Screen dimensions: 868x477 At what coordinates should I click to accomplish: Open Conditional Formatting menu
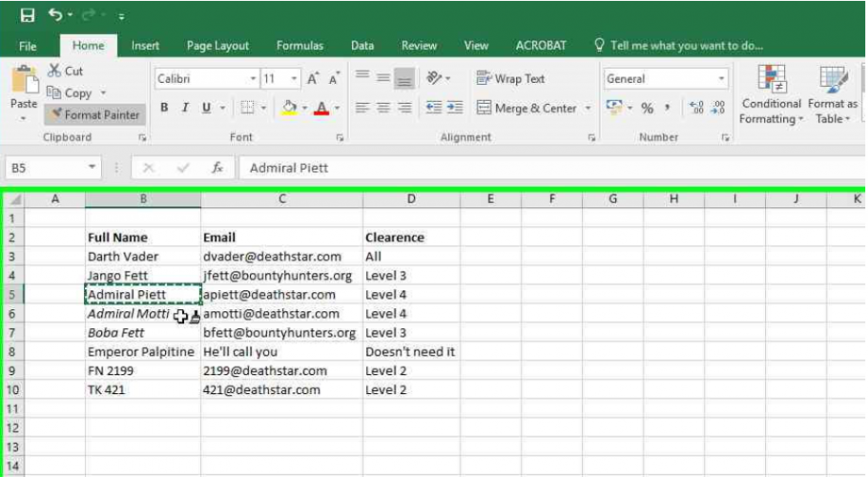pyautogui.click(x=771, y=95)
